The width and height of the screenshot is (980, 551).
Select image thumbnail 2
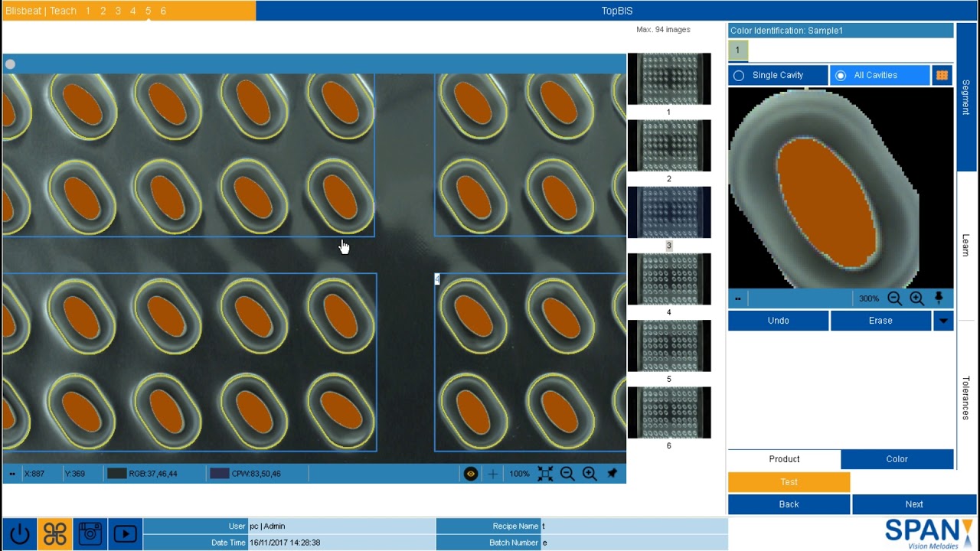(669, 145)
